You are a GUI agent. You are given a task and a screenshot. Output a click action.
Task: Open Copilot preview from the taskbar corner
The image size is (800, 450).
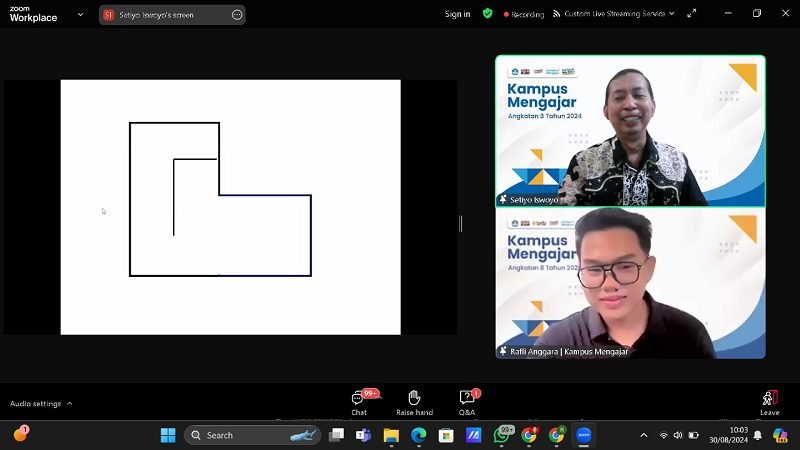(780, 435)
